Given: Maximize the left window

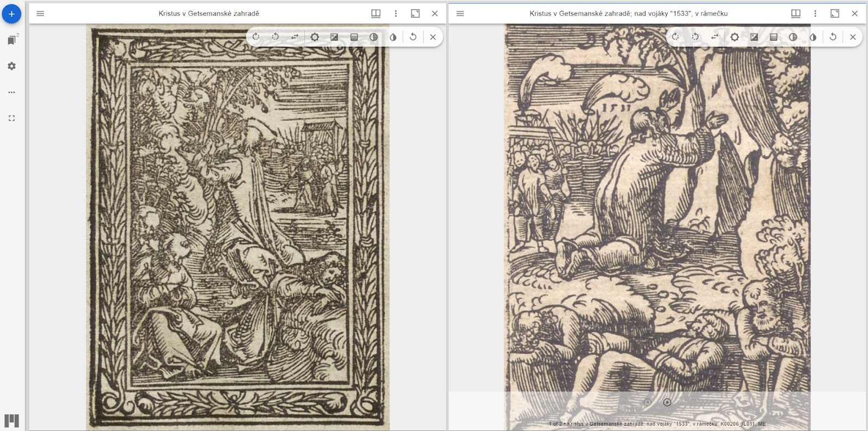Looking at the screenshot, I should [x=415, y=14].
